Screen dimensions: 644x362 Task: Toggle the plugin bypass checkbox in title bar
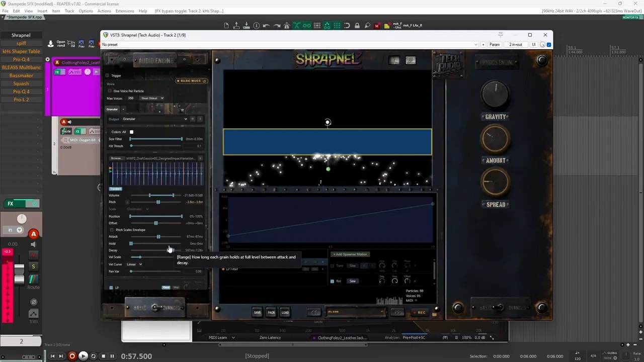point(549,45)
